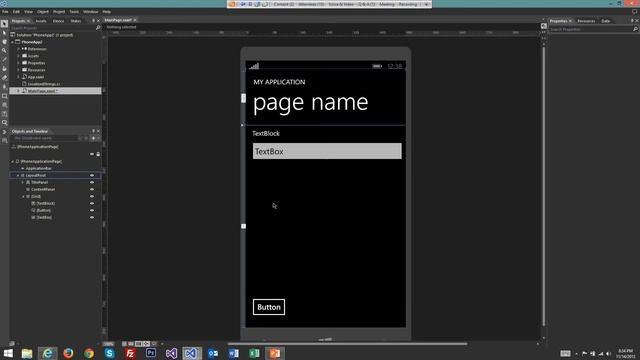640x360 pixels.
Task: Open Skype from the taskbar
Action: point(109,353)
